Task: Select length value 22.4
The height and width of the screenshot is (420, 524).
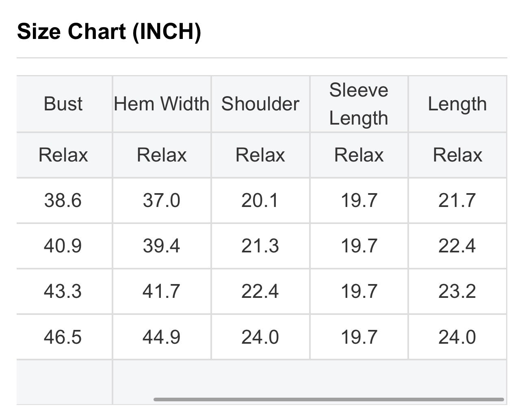Action: (x=457, y=246)
